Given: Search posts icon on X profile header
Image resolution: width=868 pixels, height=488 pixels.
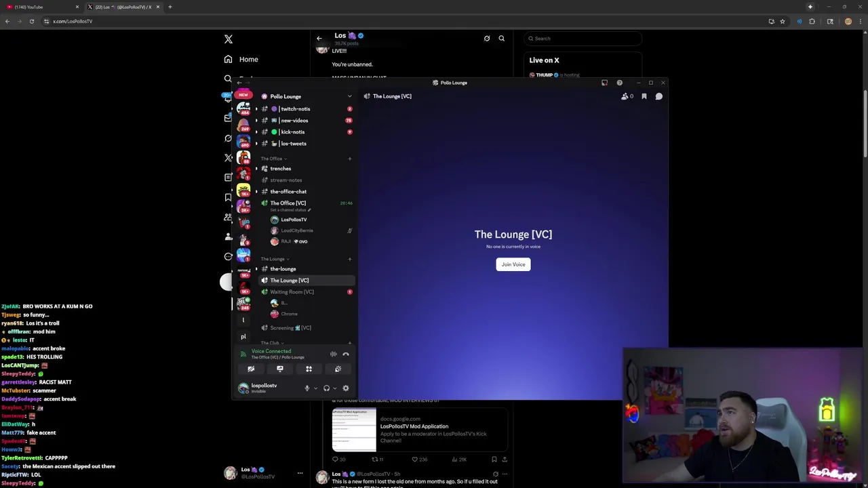Looking at the screenshot, I should click(502, 39).
